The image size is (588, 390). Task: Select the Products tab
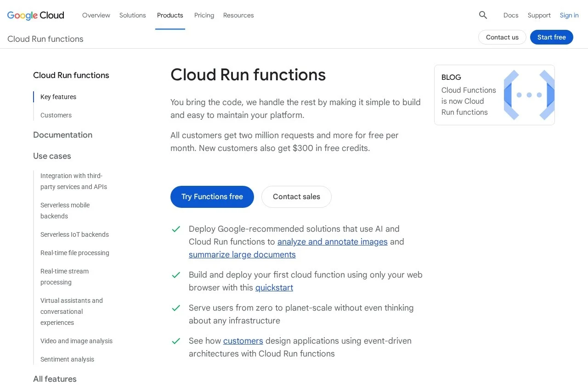(170, 15)
